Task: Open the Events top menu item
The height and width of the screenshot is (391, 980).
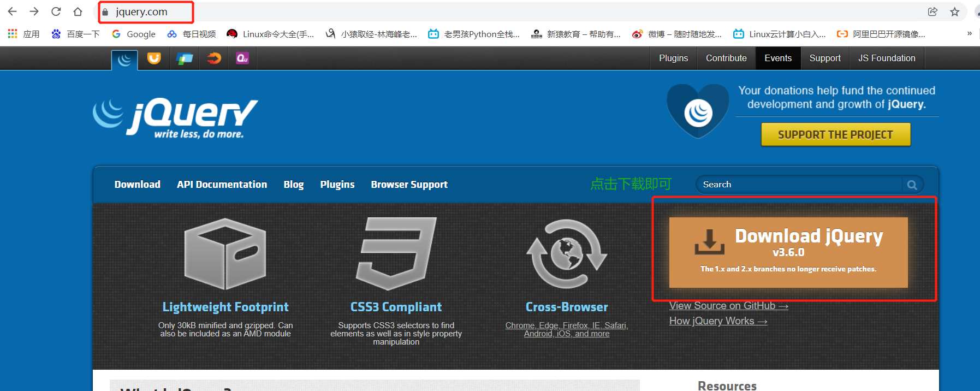Action: [778, 58]
